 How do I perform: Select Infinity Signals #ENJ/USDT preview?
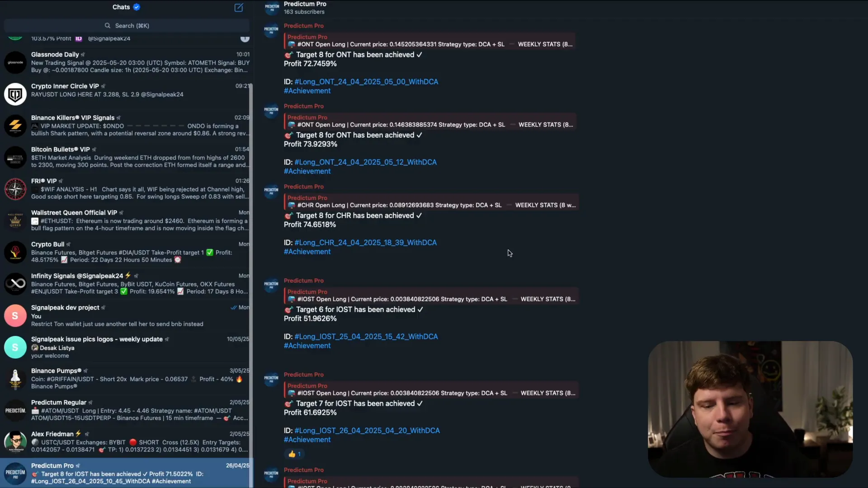click(140, 288)
